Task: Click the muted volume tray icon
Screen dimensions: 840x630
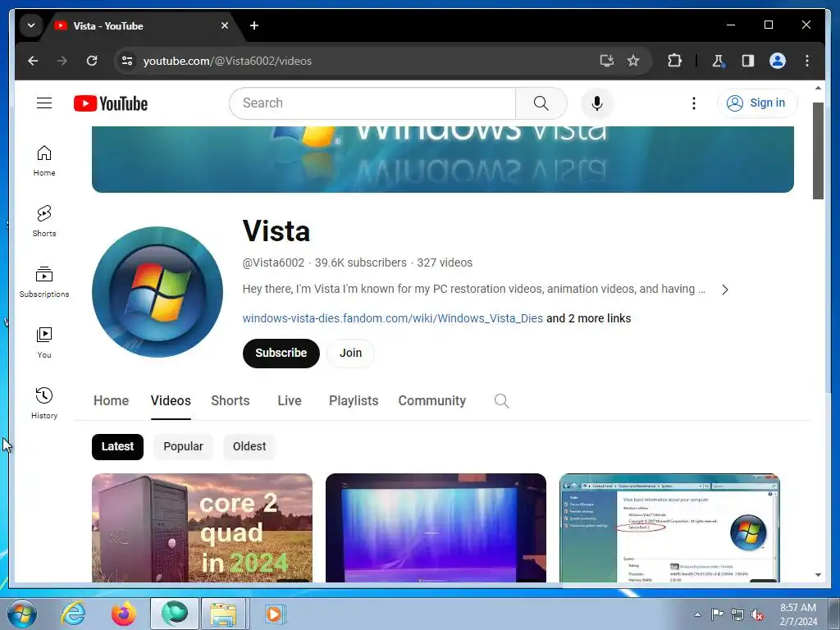Action: pyautogui.click(x=756, y=615)
